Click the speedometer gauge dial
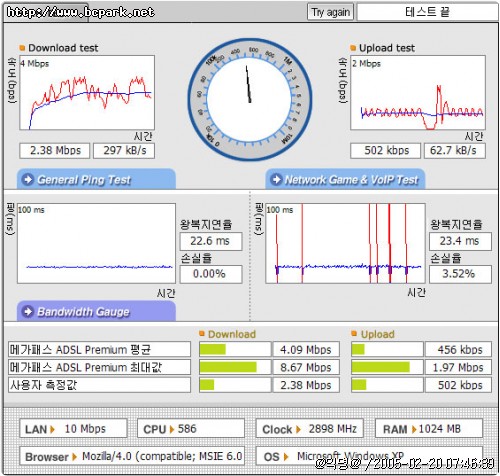The width and height of the screenshot is (500, 476). click(250, 99)
